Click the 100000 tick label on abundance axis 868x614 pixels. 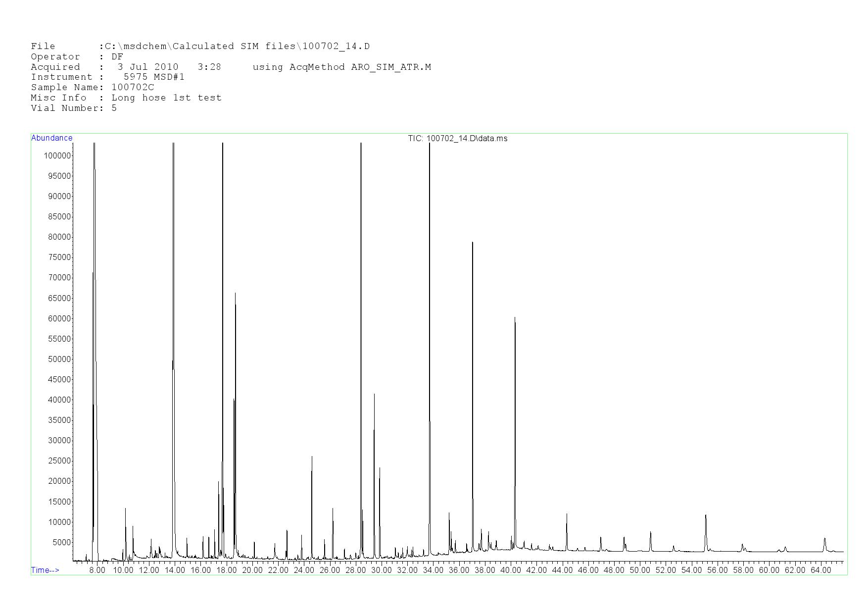[57, 155]
